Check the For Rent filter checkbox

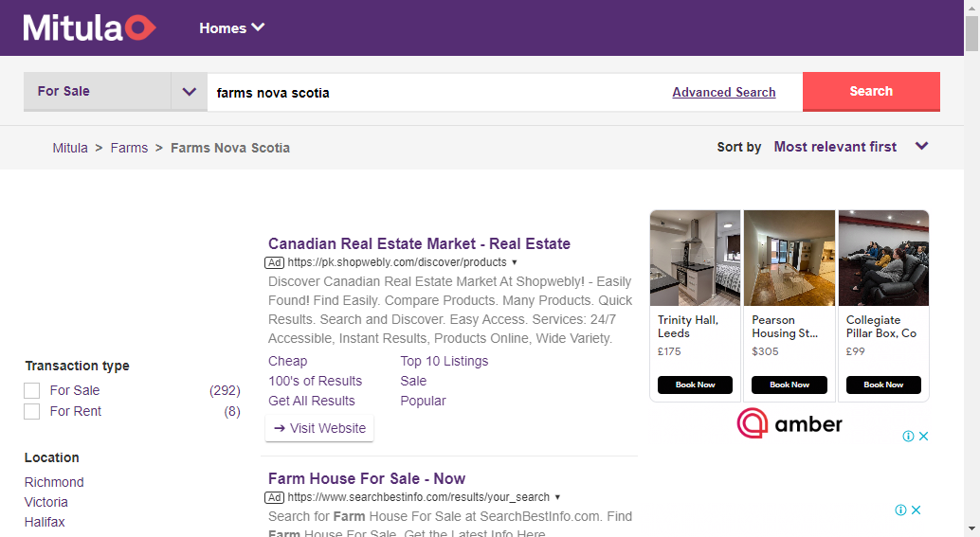pyautogui.click(x=32, y=411)
